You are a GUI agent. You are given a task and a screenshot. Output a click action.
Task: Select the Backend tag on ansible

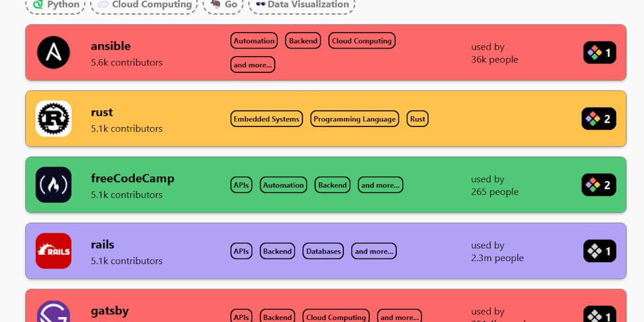click(x=303, y=41)
